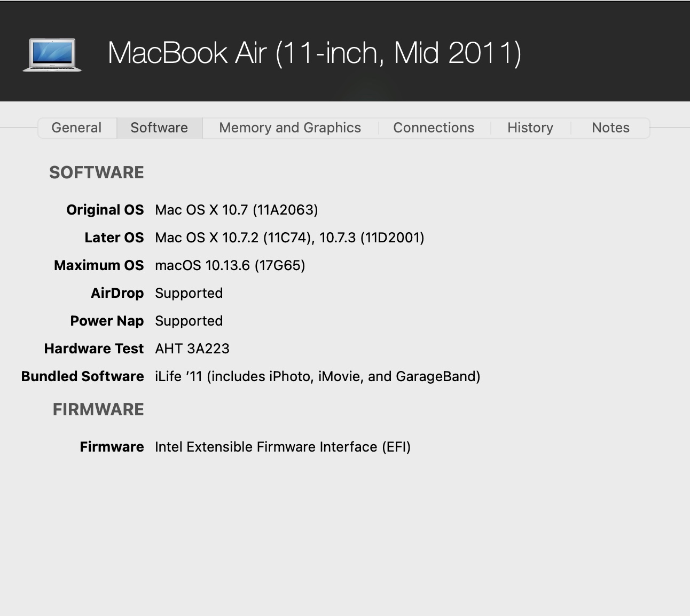The width and height of the screenshot is (690, 616).
Task: Show the History tab
Action: tap(530, 128)
